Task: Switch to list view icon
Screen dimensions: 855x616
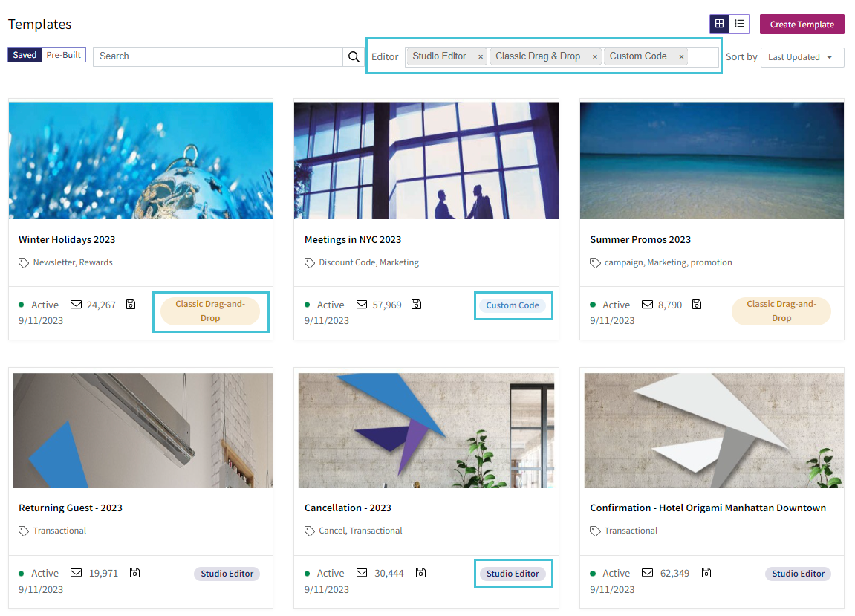Action: pyautogui.click(x=739, y=24)
